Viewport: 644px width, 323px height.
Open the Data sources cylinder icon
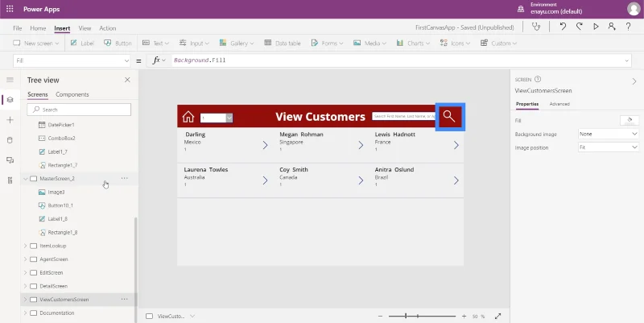coord(10,140)
